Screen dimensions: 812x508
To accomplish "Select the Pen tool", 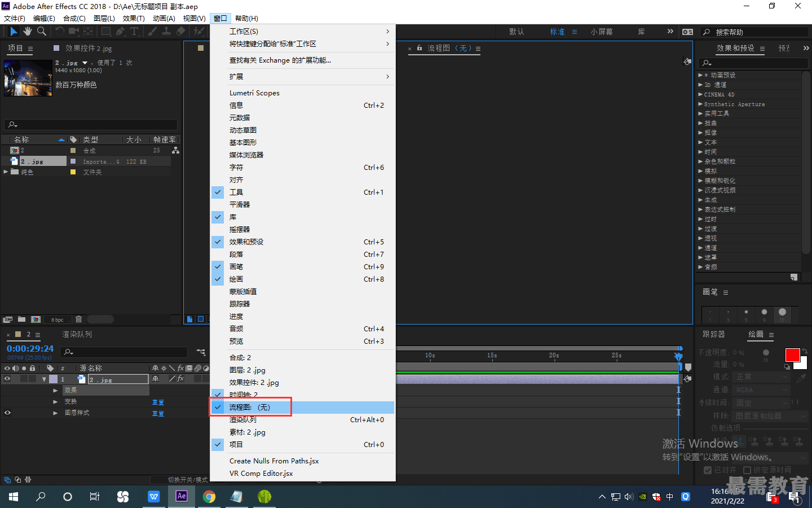I will (x=120, y=32).
